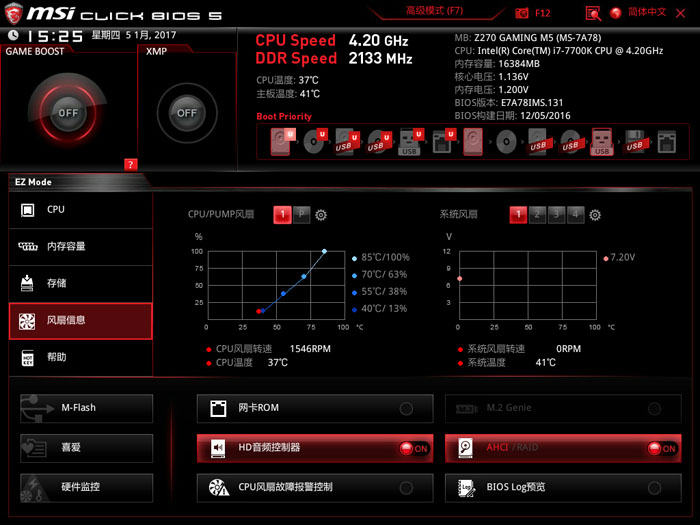Viewport: 700px width, 525px height.
Task: Select CPU fan 1 button
Action: point(282,215)
